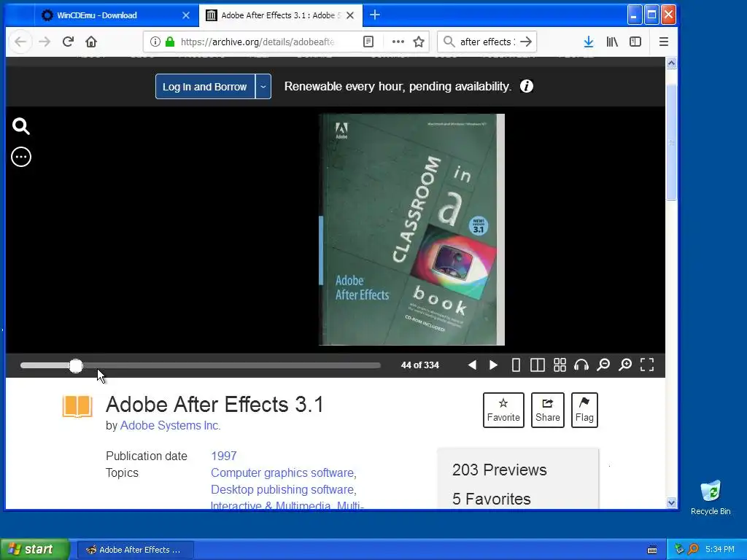This screenshot has width=747, height=560.
Task: Open the Firefox hamburger menu
Action: [664, 42]
